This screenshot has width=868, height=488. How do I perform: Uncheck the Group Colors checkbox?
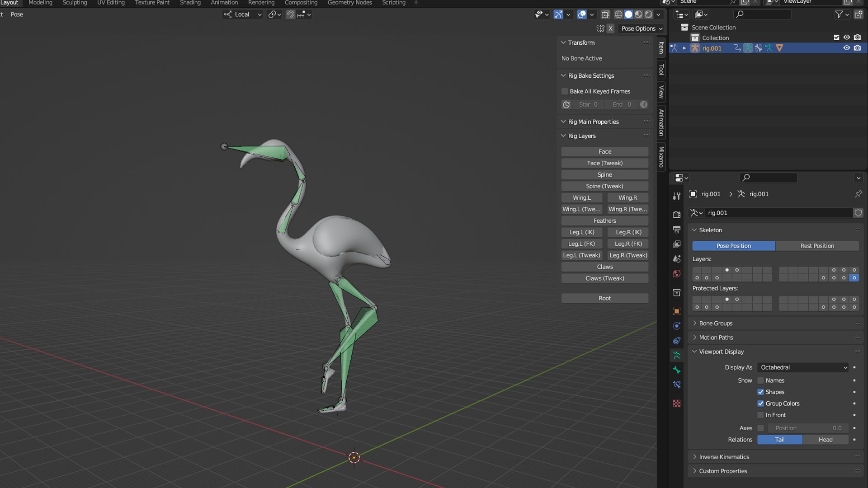pos(760,404)
